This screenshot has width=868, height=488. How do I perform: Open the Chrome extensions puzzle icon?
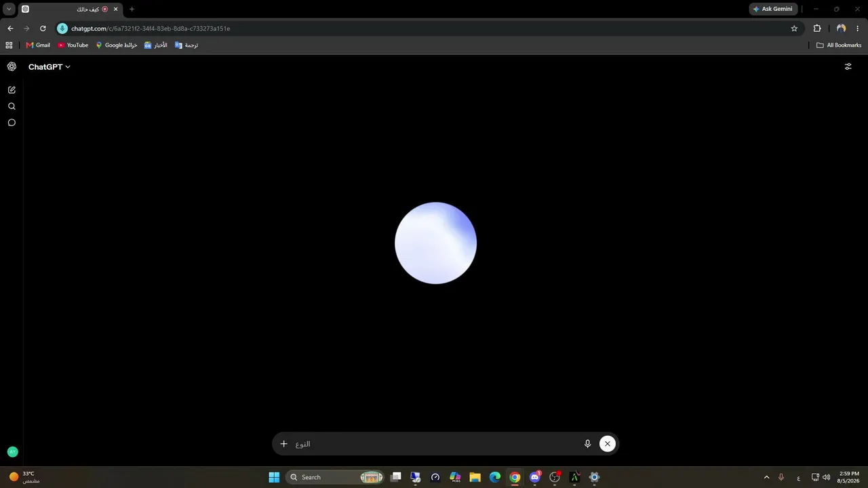coord(817,28)
